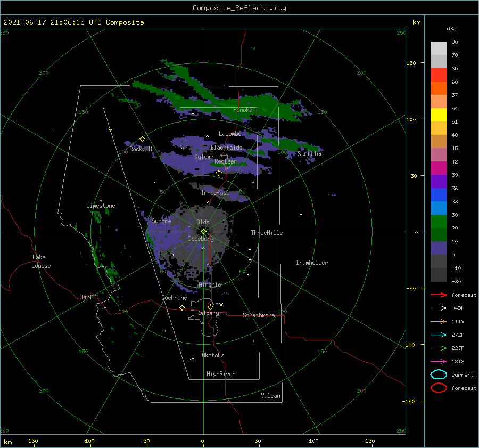Click the Banff city label
Screen dimensions: 479x448
pyautogui.click(x=88, y=297)
